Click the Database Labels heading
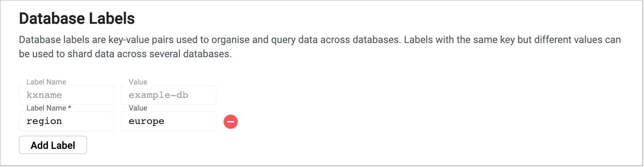This screenshot has height=167, width=644. tap(77, 19)
